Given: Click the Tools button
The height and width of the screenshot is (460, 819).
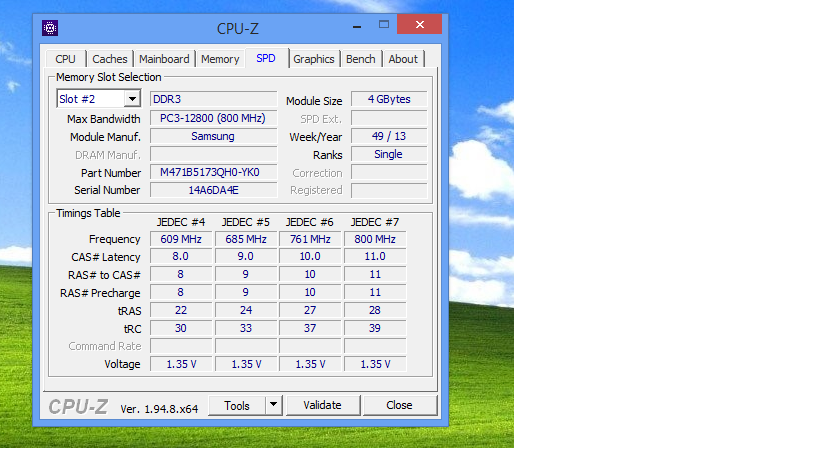Looking at the screenshot, I should pos(237,406).
